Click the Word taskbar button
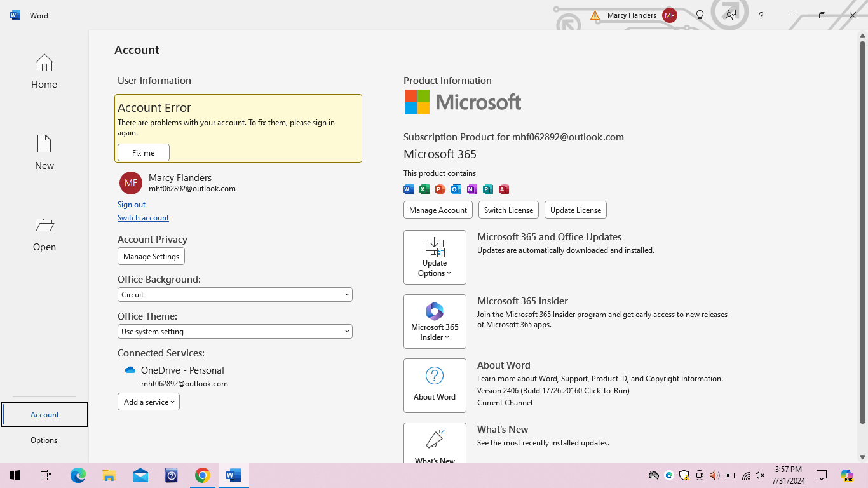Viewport: 868px width, 488px height. pyautogui.click(x=233, y=475)
